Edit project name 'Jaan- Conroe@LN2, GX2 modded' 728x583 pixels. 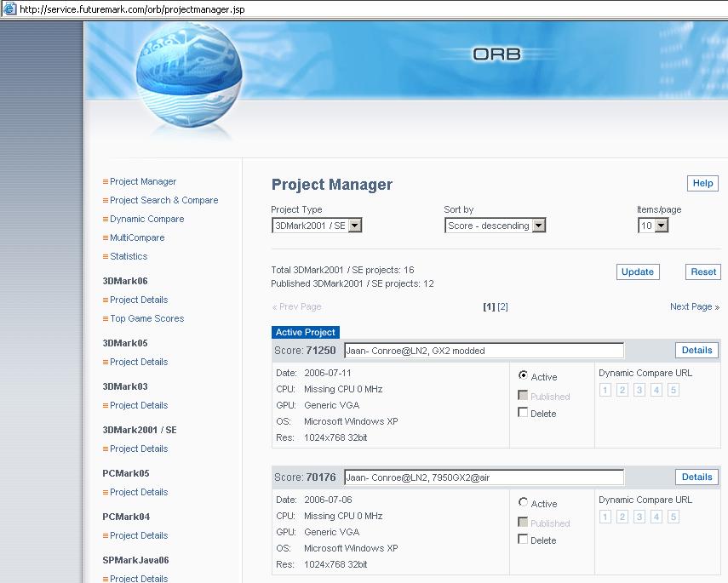tap(484, 351)
